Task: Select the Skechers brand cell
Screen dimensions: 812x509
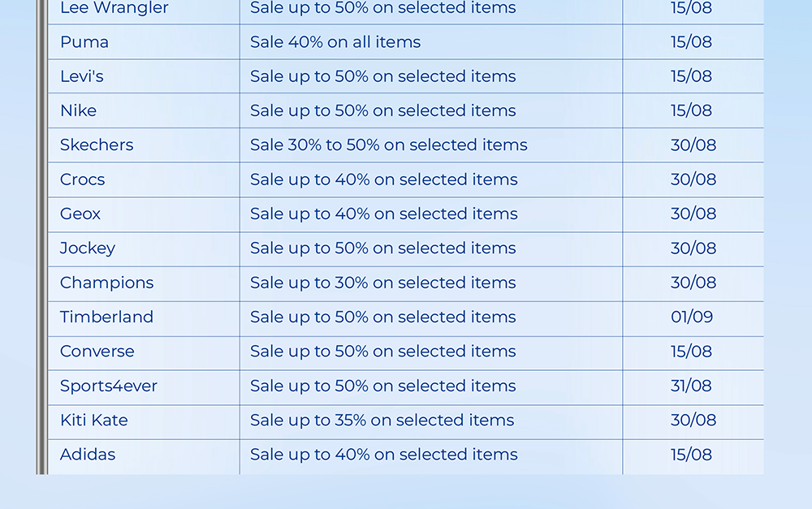Action: click(x=97, y=145)
